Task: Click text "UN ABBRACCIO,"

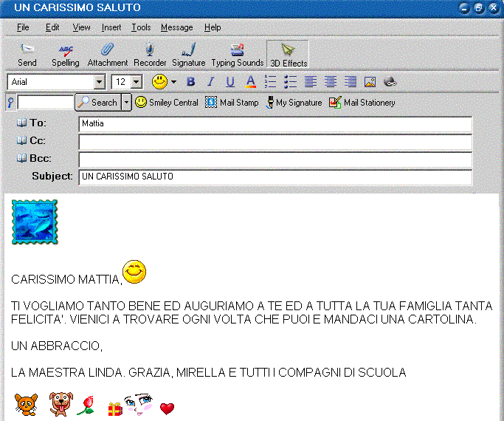Action: tap(57, 346)
